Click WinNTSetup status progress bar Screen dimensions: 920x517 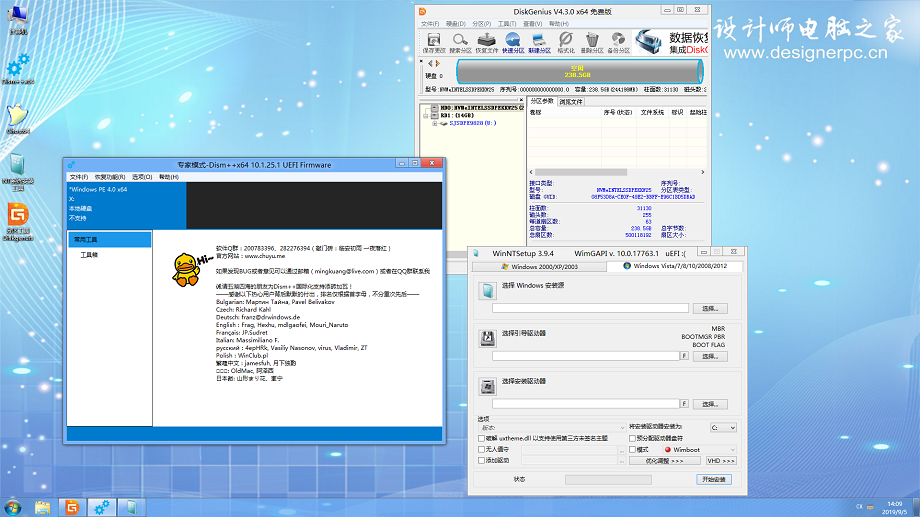608,479
